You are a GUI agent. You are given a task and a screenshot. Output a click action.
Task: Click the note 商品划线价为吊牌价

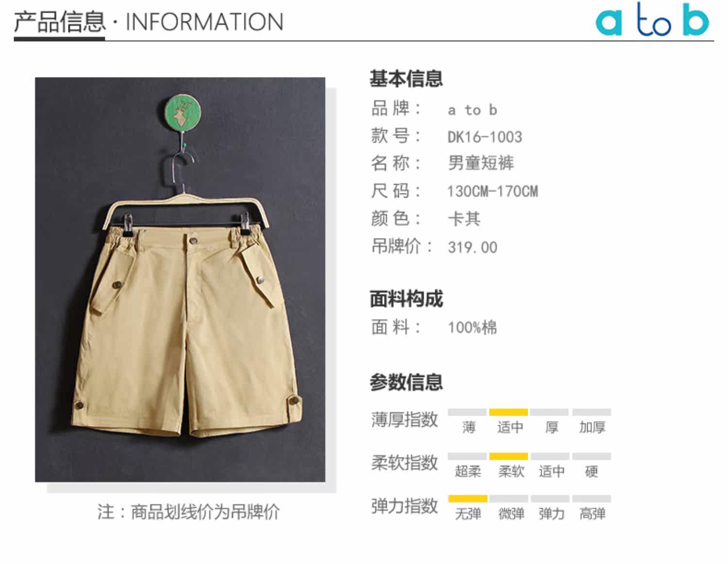pyautogui.click(x=205, y=512)
